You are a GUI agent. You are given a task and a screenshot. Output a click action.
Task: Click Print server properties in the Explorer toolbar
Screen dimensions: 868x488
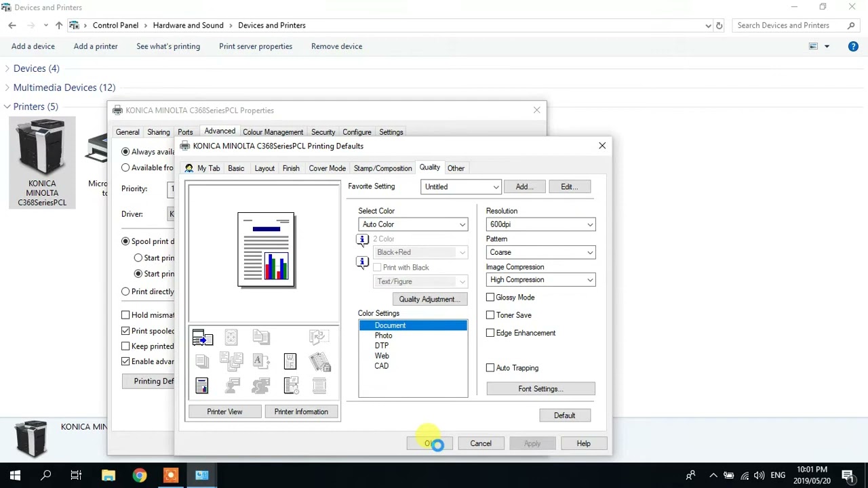tap(256, 46)
